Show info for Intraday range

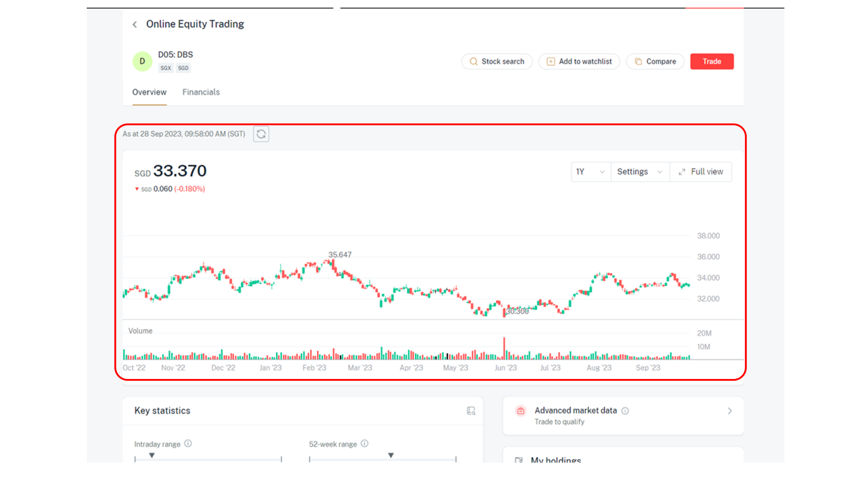(188, 443)
